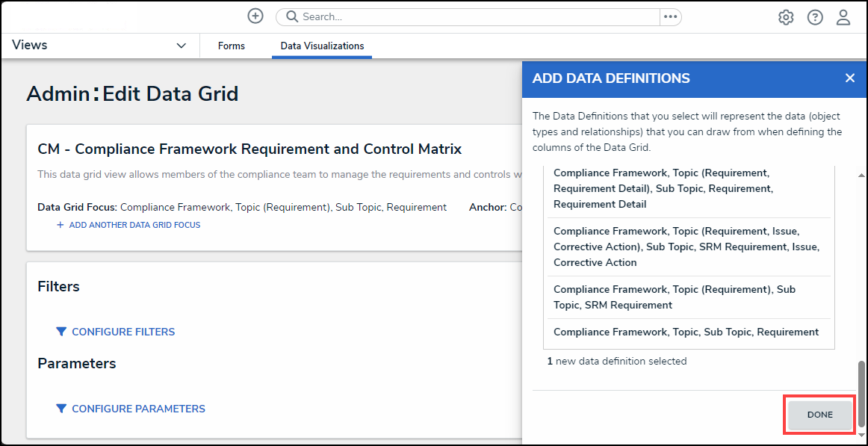Open the search options ellipsis menu
This screenshot has height=446, width=868.
click(670, 16)
